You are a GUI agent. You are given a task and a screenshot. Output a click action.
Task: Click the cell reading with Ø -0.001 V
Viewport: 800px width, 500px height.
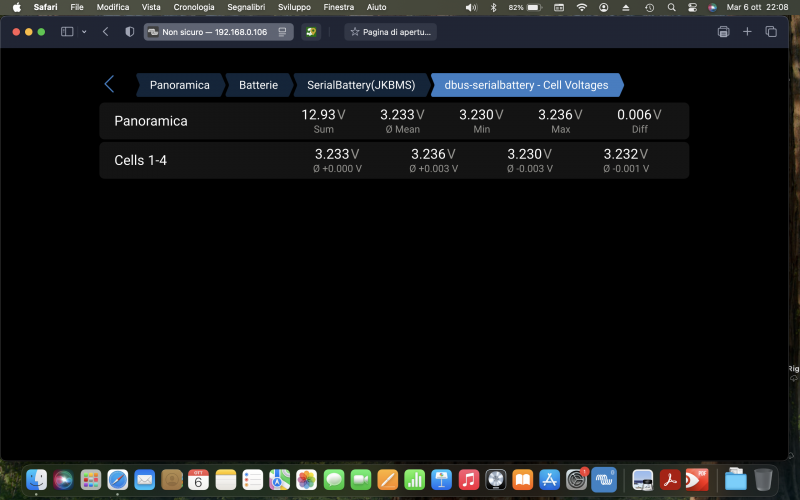coord(626,160)
